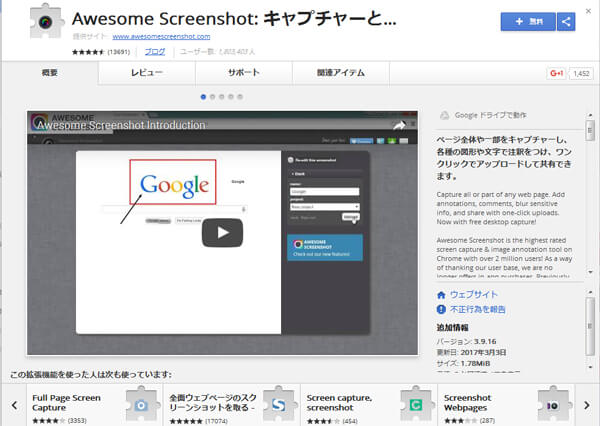Select the last carousel pagination dot
600x426 pixels.
(240, 97)
